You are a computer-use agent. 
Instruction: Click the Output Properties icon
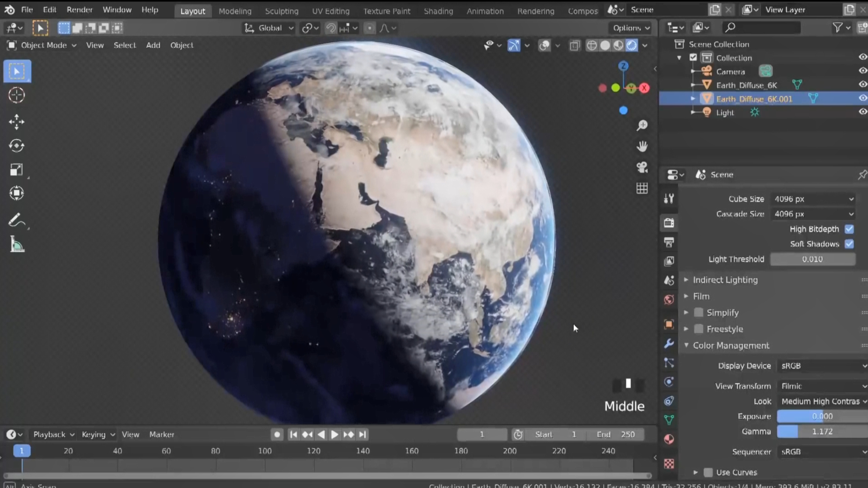coord(669,242)
